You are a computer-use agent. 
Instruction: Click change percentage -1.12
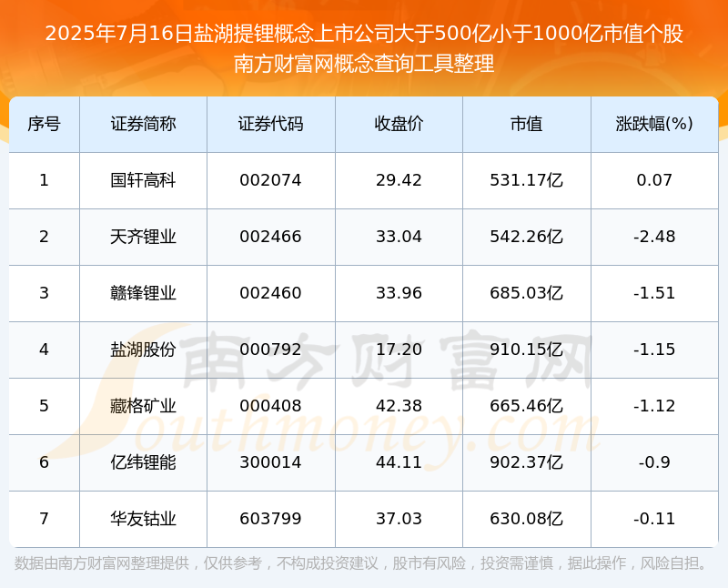(654, 406)
